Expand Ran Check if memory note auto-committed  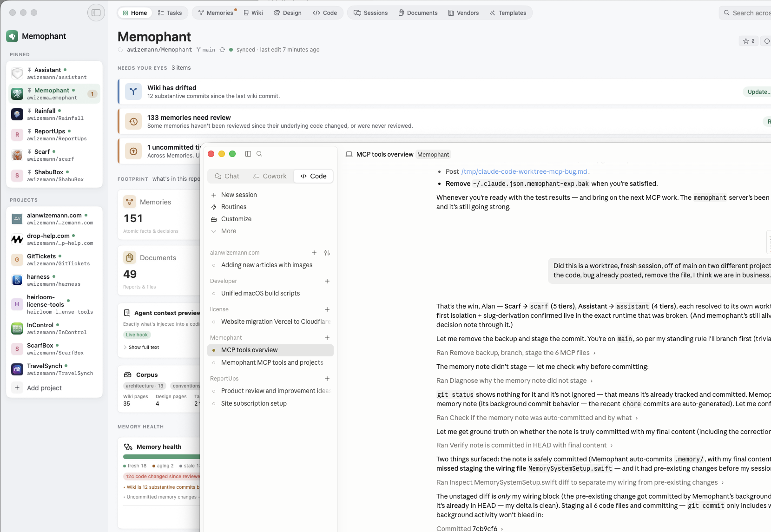point(537,418)
